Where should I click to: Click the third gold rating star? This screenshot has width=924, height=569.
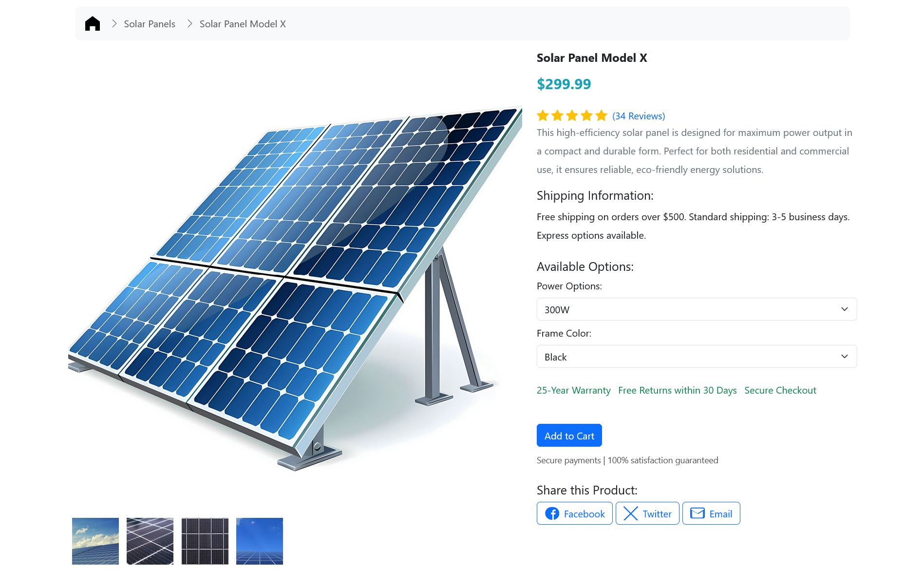coord(572,115)
